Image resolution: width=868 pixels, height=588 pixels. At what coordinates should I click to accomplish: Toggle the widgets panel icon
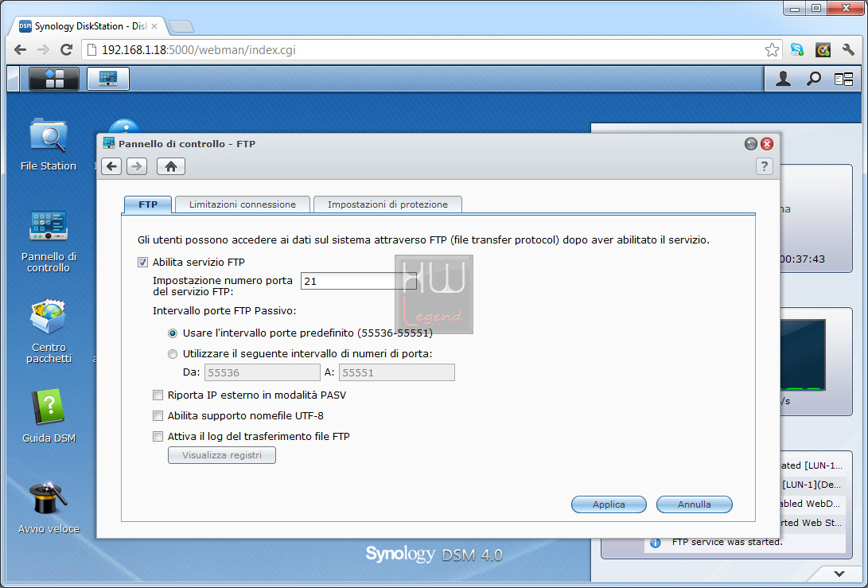(x=843, y=80)
